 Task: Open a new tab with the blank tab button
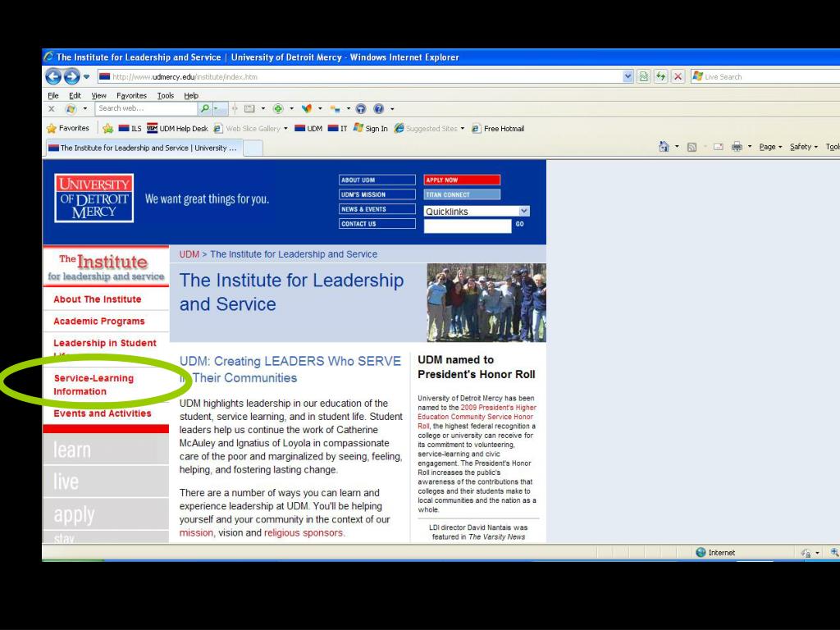pyautogui.click(x=253, y=148)
